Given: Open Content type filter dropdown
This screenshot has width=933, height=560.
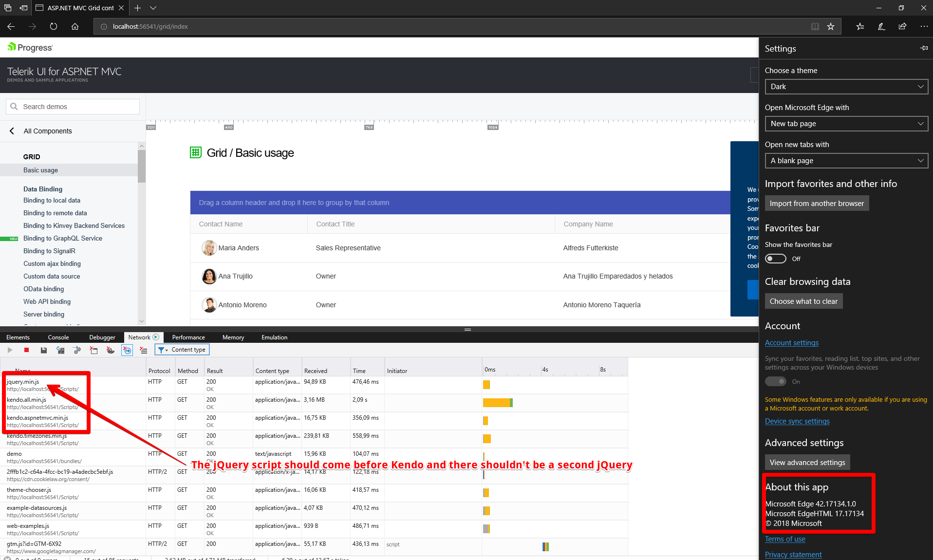Looking at the screenshot, I should [x=183, y=350].
